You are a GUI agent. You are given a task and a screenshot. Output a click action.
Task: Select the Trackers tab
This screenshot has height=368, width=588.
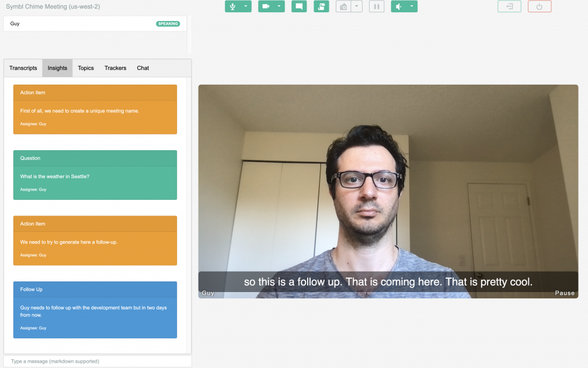click(115, 68)
